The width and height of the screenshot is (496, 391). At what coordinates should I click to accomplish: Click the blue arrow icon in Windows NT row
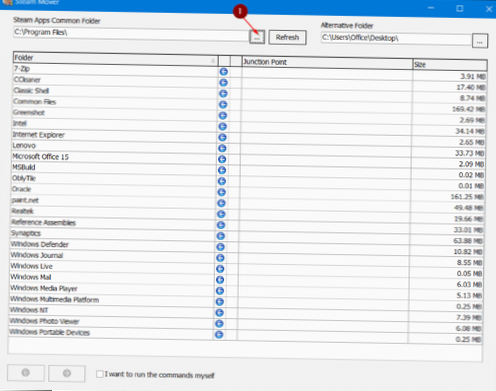pos(219,313)
